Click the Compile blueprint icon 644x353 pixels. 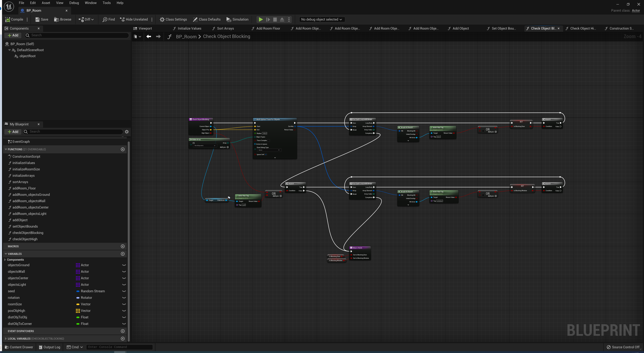(x=8, y=20)
